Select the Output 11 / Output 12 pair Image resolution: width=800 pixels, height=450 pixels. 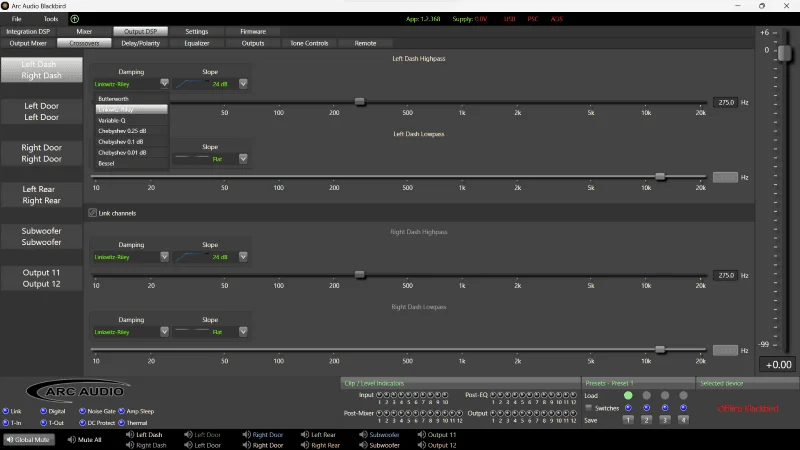coord(41,278)
